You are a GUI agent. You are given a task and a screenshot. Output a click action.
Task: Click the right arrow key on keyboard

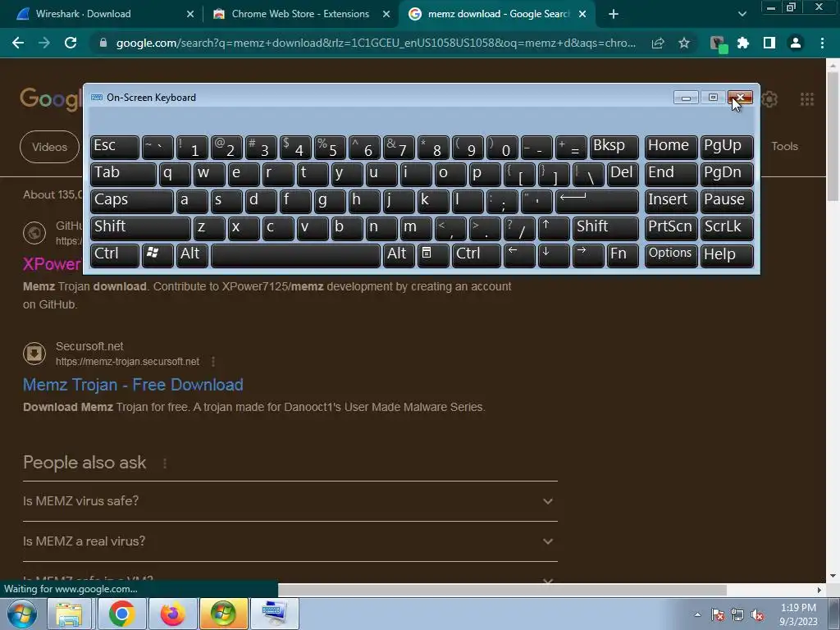(x=588, y=254)
